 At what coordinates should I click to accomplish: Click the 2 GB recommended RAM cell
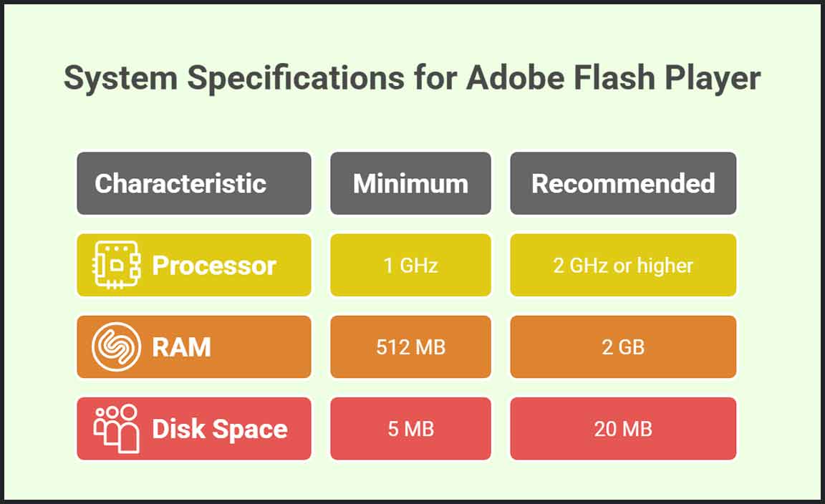623,347
